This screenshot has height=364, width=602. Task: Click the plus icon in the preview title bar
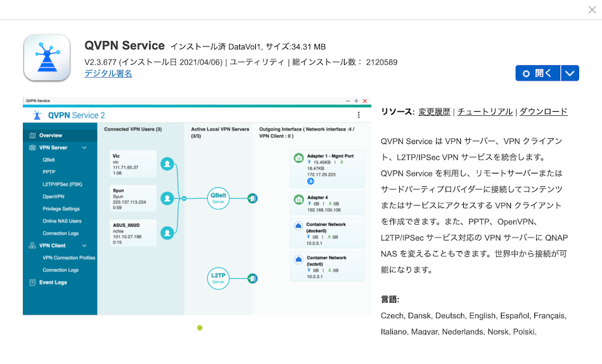pos(356,101)
